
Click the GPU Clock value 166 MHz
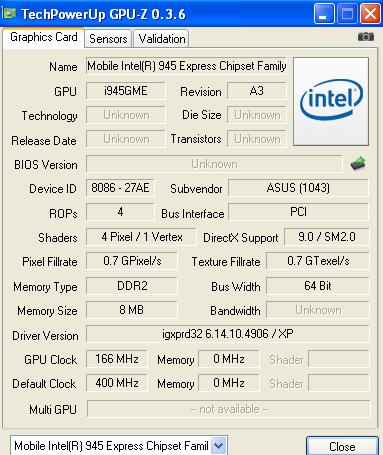[x=117, y=359]
